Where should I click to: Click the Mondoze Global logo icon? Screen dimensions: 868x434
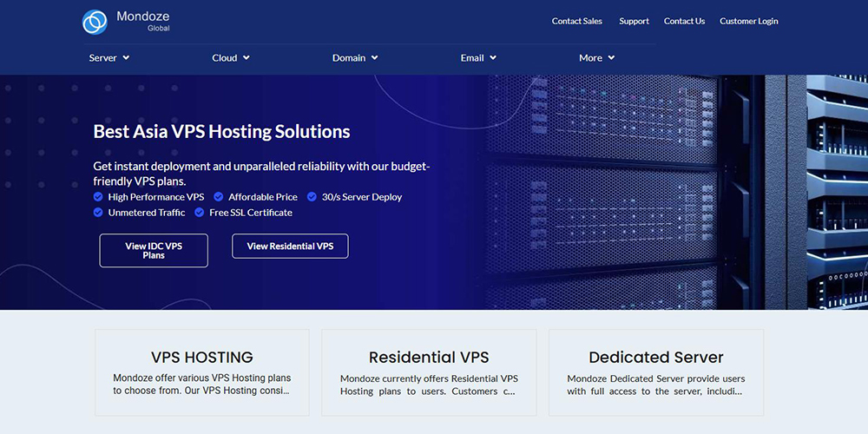click(95, 23)
